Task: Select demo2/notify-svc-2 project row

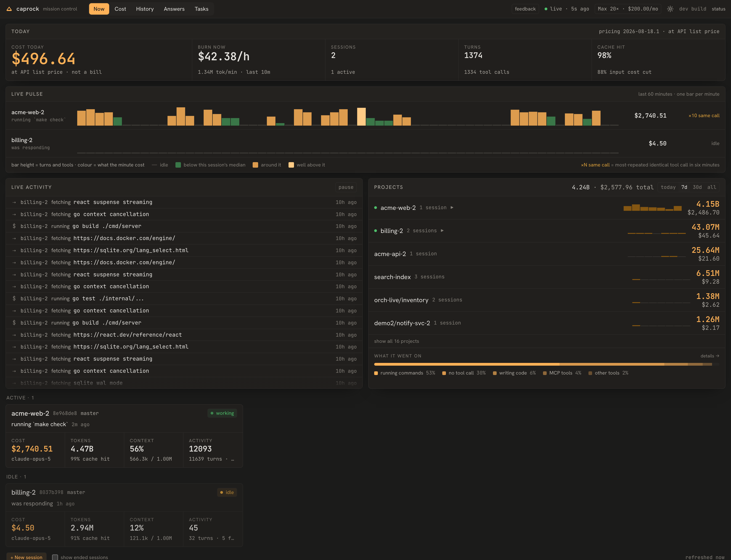Action: tap(547, 323)
